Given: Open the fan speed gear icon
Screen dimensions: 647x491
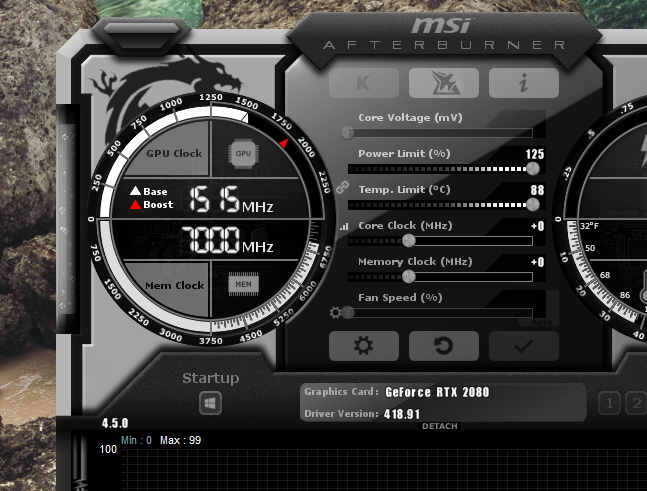Looking at the screenshot, I should pos(335,313).
